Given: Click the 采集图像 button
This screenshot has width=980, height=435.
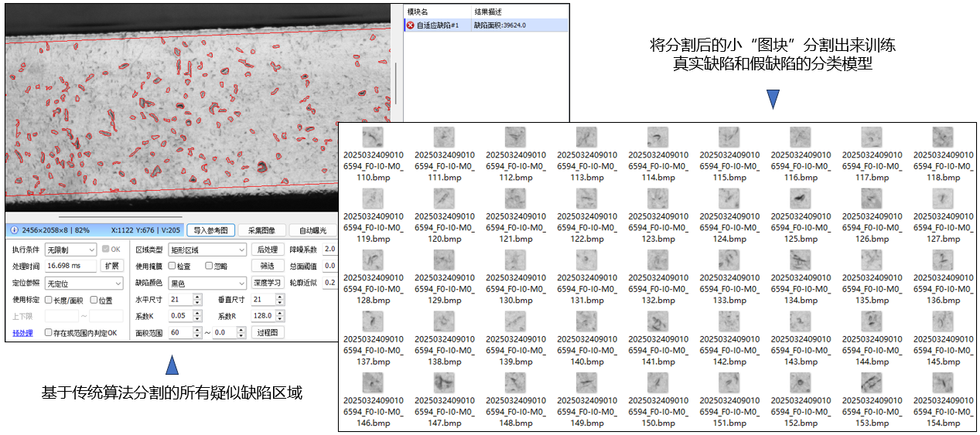Looking at the screenshot, I should click(x=261, y=230).
